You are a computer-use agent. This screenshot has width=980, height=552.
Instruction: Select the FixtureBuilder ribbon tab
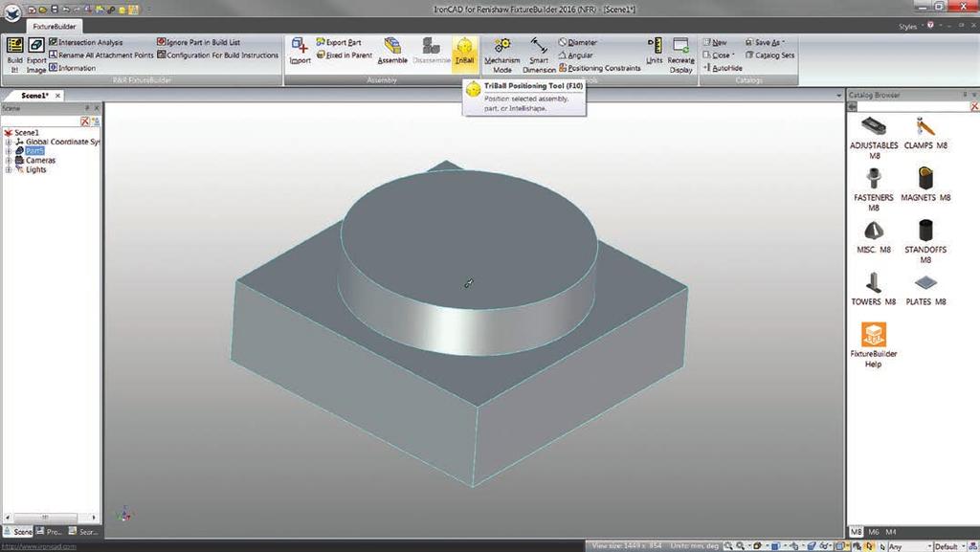click(55, 26)
